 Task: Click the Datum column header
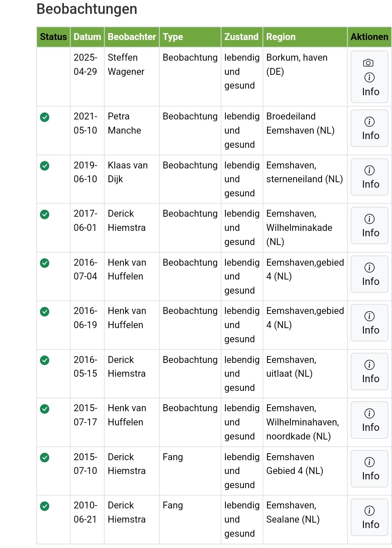pyautogui.click(x=87, y=37)
